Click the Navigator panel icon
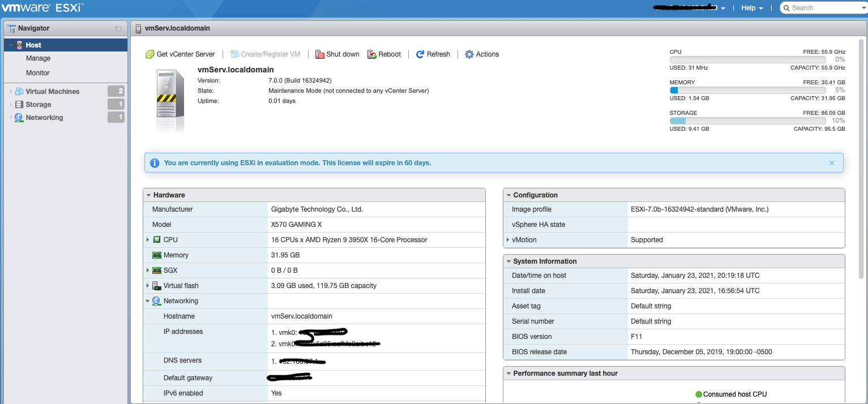Image resolution: width=868 pixels, height=404 pixels. [x=11, y=28]
